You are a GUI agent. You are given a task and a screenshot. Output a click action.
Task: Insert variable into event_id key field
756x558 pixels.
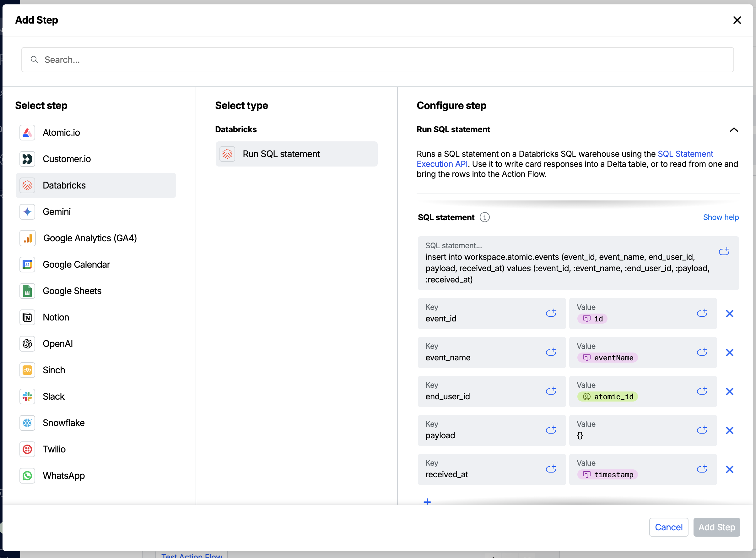point(551,313)
